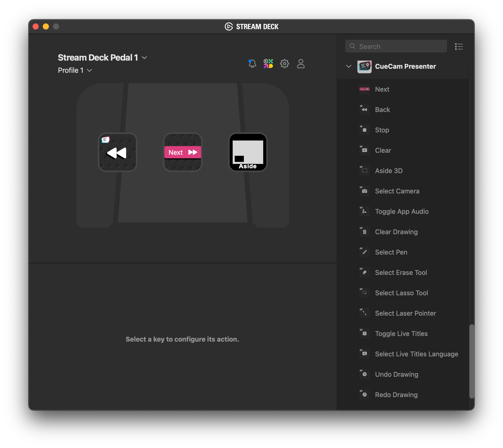Open the notifications bell icon

tap(252, 64)
